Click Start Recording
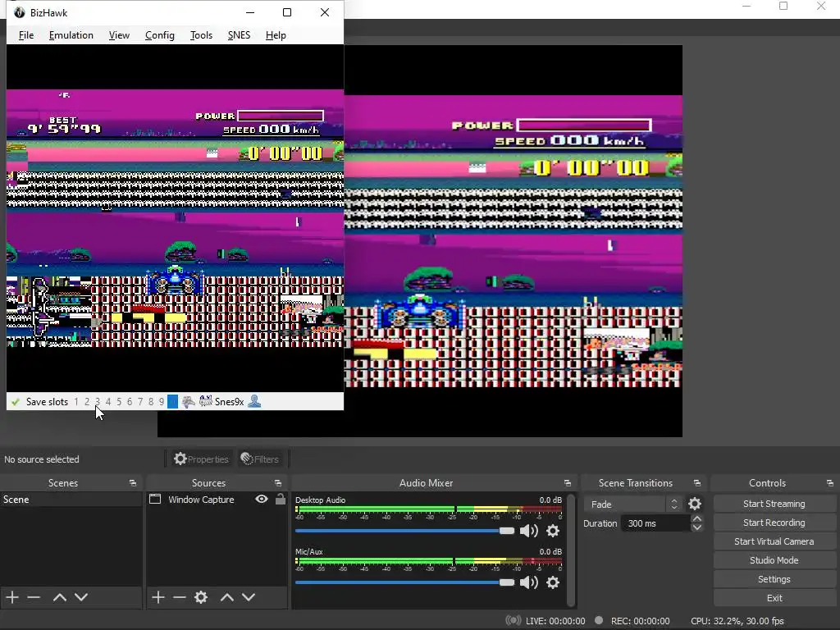The height and width of the screenshot is (630, 840). 774,523
